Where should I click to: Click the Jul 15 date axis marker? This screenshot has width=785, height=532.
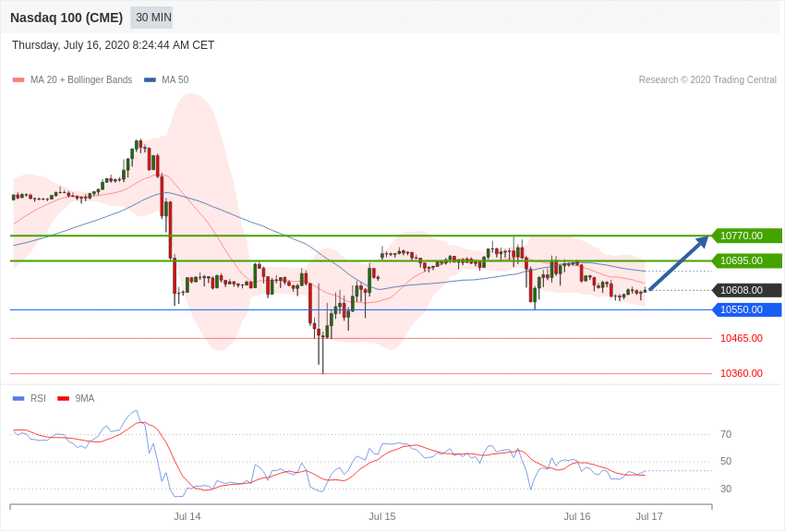pyautogui.click(x=382, y=516)
